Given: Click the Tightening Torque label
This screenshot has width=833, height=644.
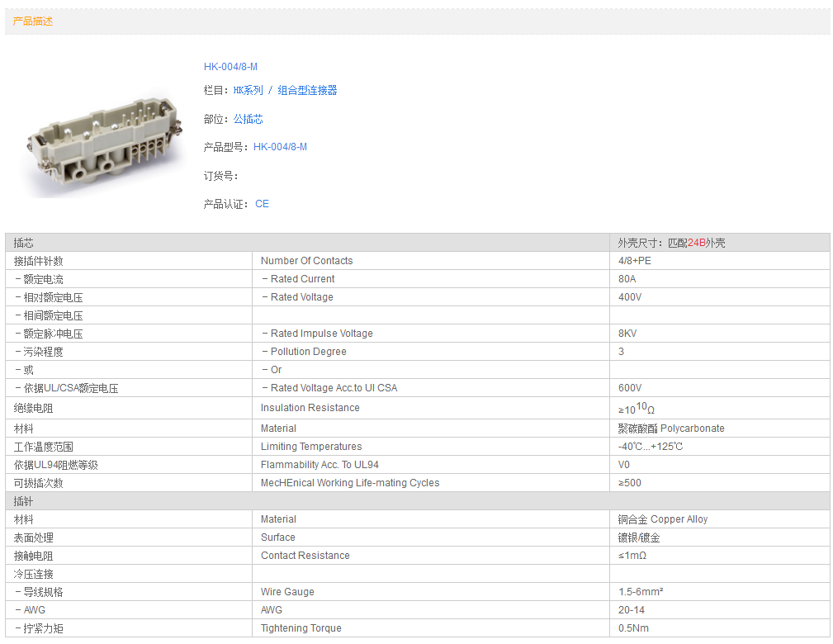Looking at the screenshot, I should point(301,628).
